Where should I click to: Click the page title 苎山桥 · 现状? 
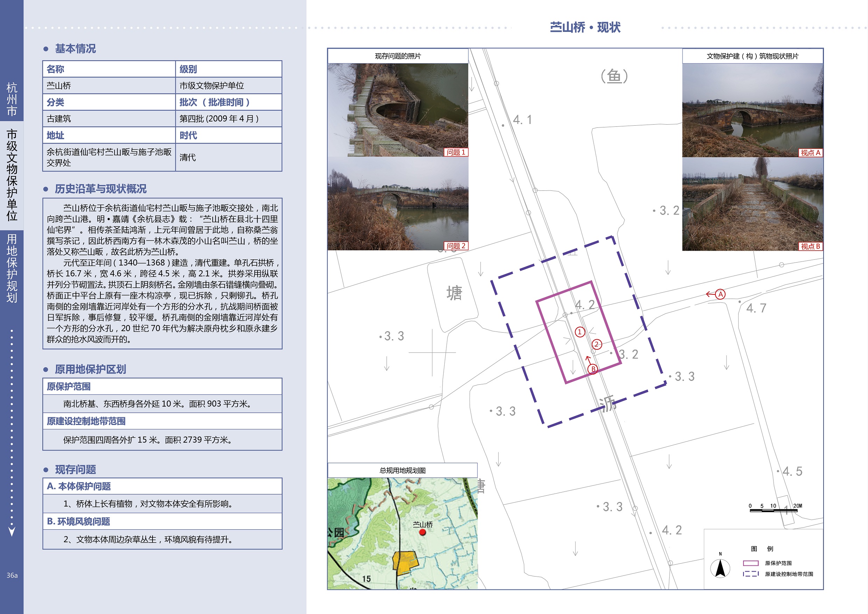pos(585,27)
